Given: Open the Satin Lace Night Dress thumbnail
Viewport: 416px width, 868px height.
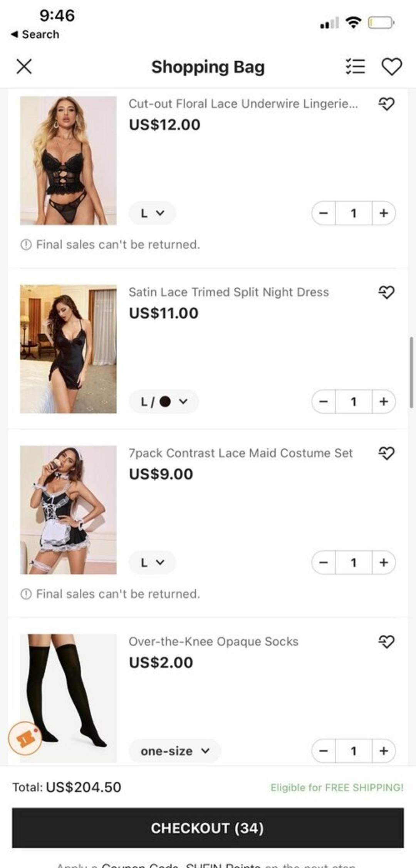Looking at the screenshot, I should (68, 349).
